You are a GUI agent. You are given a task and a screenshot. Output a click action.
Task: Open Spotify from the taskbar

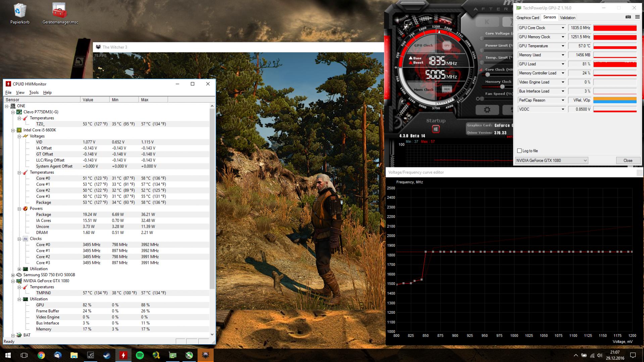tap(140, 355)
